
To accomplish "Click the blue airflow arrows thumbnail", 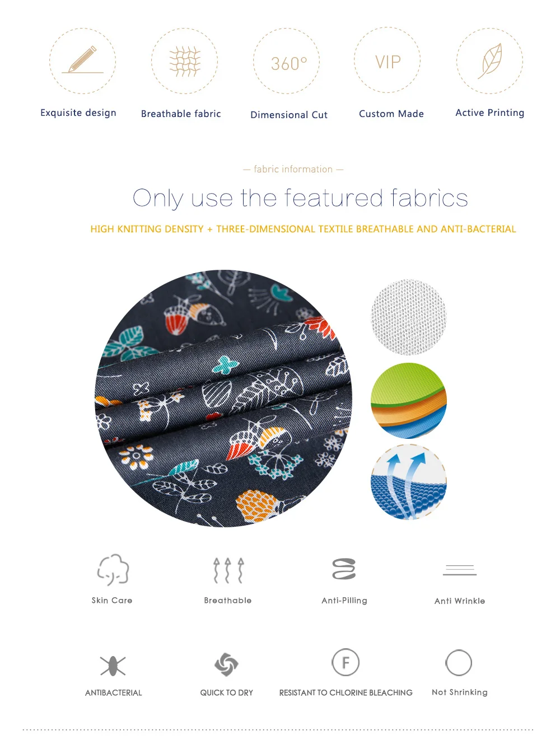I will [x=409, y=482].
